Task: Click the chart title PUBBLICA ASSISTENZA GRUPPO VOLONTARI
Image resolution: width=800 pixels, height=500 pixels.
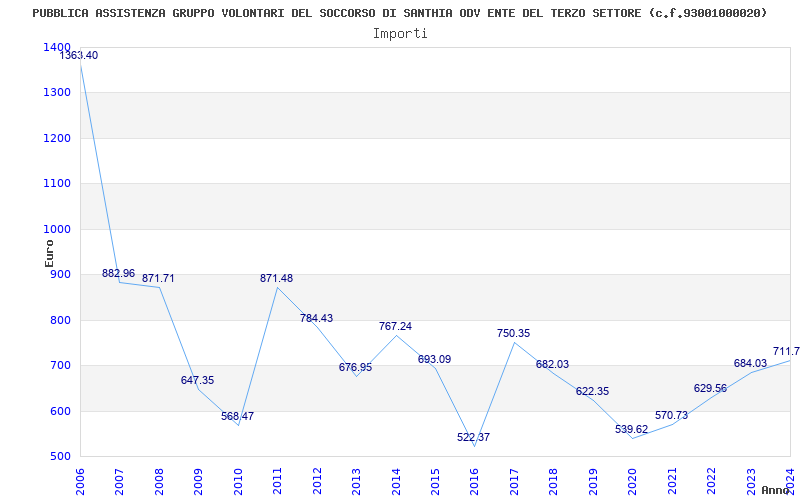Action: pyautogui.click(x=400, y=13)
